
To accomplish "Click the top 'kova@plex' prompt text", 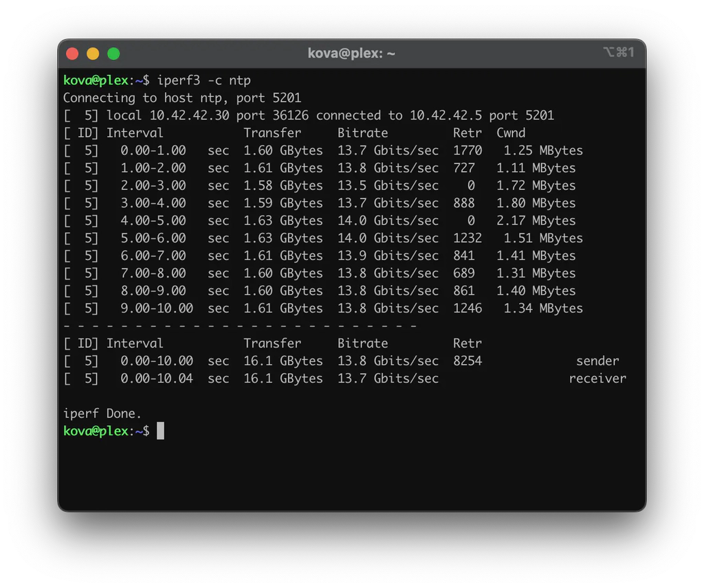I will pyautogui.click(x=96, y=81).
